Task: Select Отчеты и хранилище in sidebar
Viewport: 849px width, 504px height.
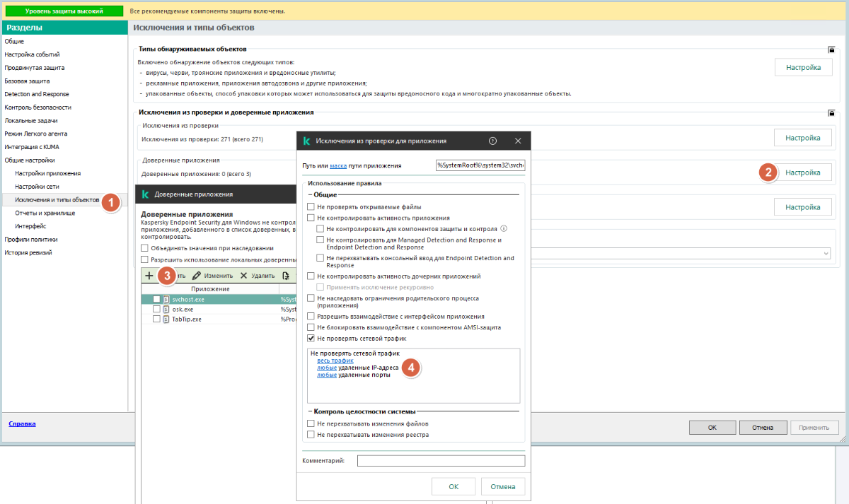Action: click(45, 213)
